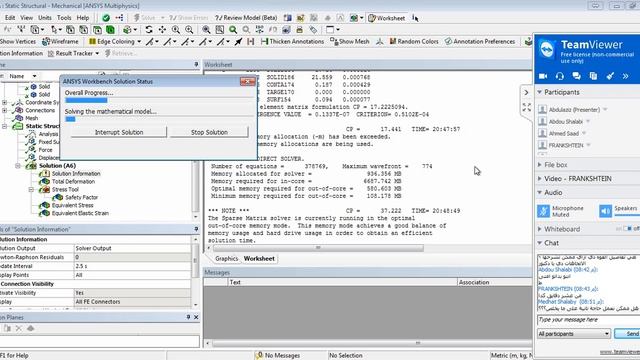The width and height of the screenshot is (640, 360).
Task: Unmute the TeamViewer microphone
Action: [543, 211]
